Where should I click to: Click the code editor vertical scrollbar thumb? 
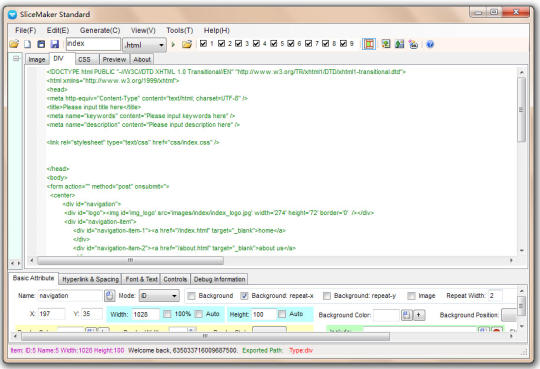(522, 109)
